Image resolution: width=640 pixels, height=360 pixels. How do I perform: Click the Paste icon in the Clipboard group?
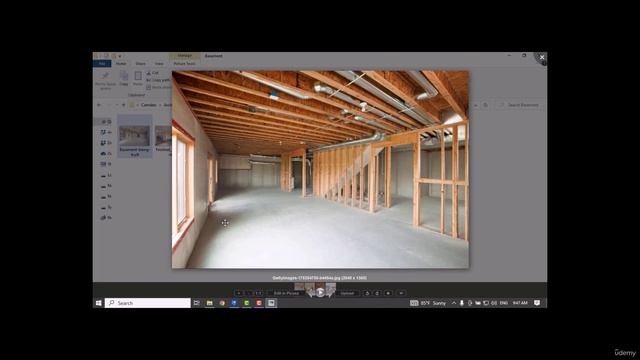[x=138, y=78]
